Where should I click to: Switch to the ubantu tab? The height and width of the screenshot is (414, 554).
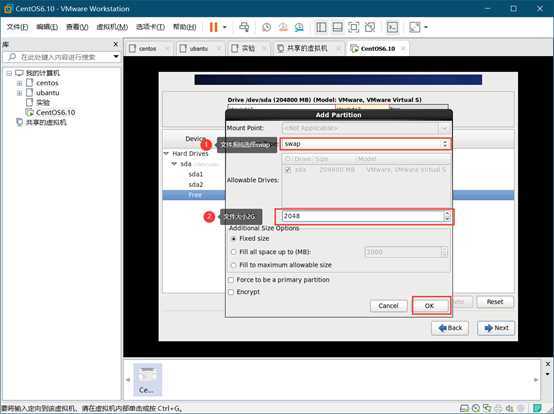(x=199, y=48)
